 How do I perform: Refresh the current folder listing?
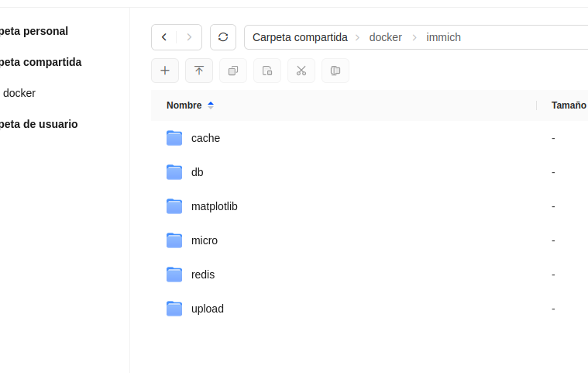click(223, 37)
